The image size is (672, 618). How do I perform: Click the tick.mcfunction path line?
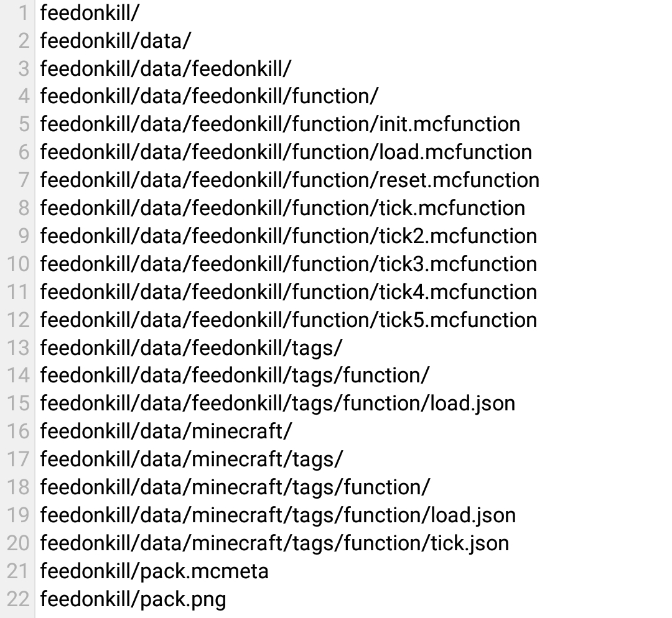click(282, 208)
